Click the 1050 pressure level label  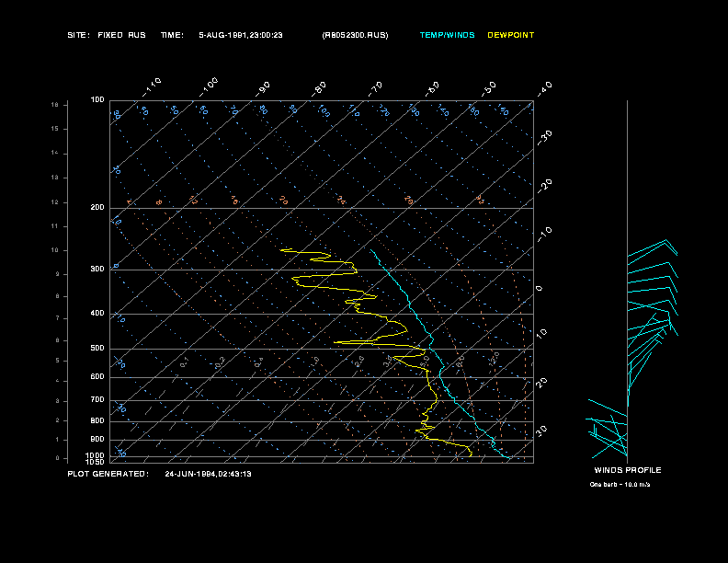point(96,462)
